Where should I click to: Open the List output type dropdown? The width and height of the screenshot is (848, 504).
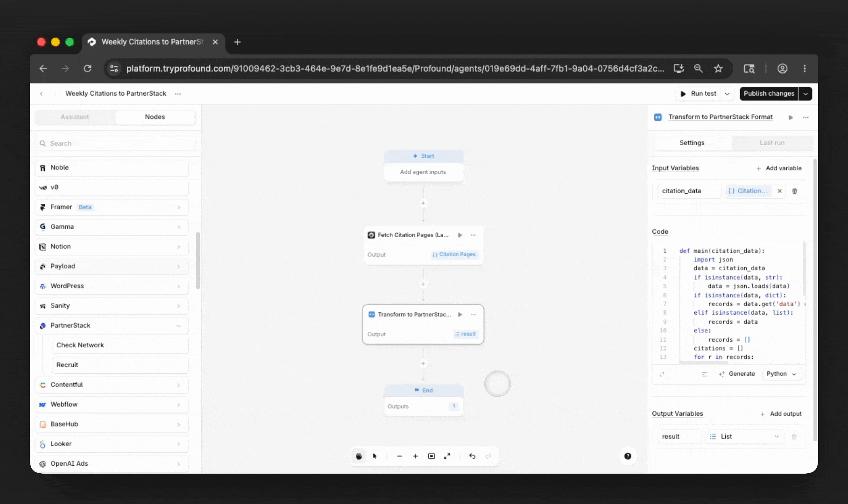[744, 436]
